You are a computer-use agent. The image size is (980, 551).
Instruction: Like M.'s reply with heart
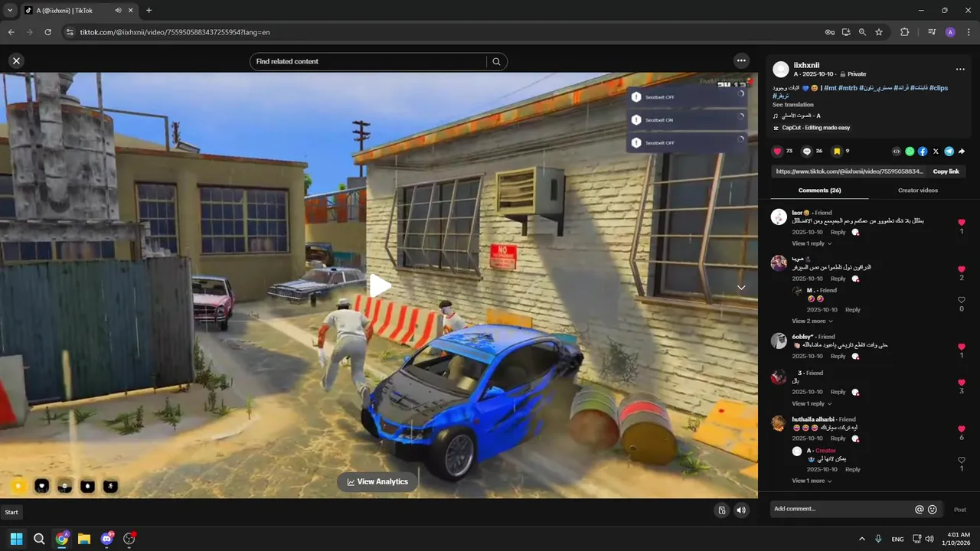pyautogui.click(x=962, y=300)
